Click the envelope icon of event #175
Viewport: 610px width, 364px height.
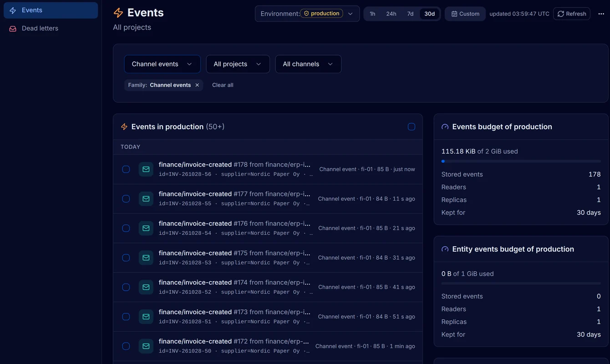(146, 258)
